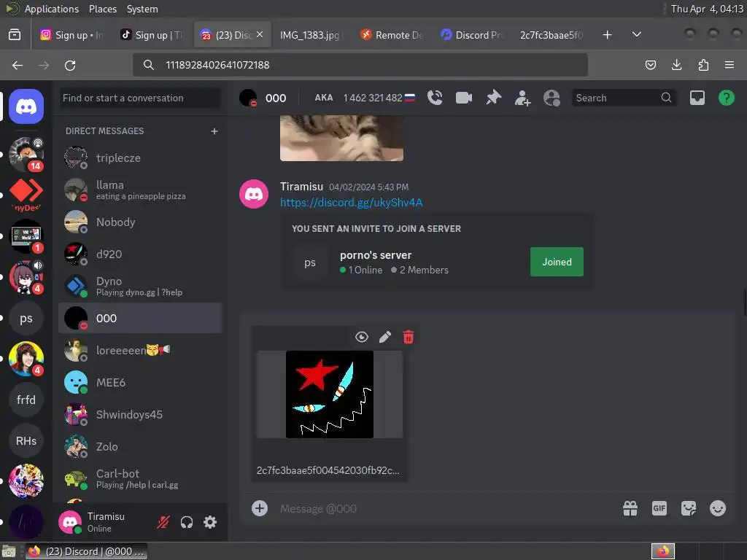
Task: Click the Discord chat Search box
Action: pos(624,98)
